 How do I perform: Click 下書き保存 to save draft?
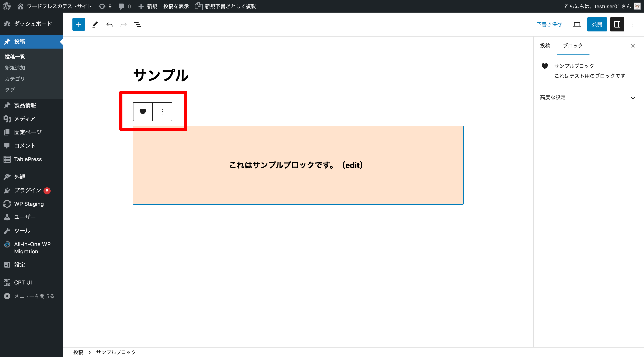coord(549,24)
